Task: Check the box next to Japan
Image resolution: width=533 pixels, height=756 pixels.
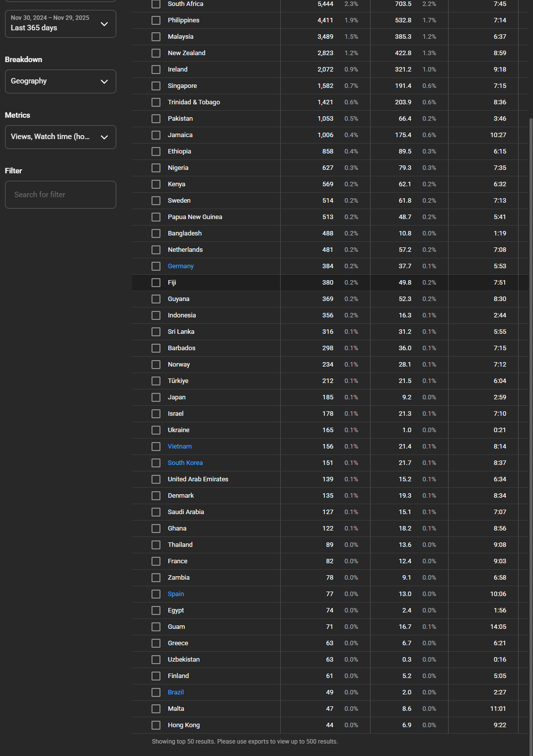Action: click(156, 397)
